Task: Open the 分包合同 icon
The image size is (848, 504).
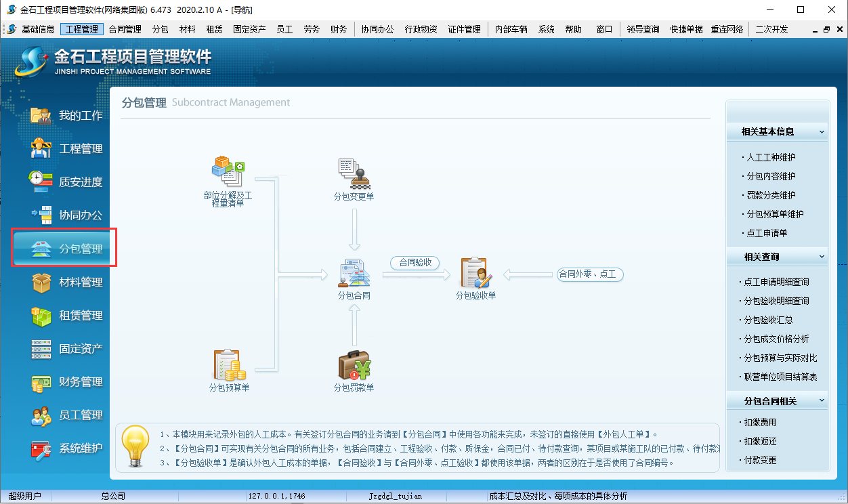Action: 354,273
